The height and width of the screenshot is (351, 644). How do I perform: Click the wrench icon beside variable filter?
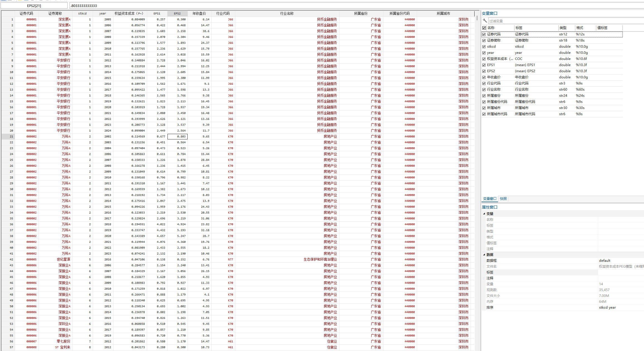[485, 21]
